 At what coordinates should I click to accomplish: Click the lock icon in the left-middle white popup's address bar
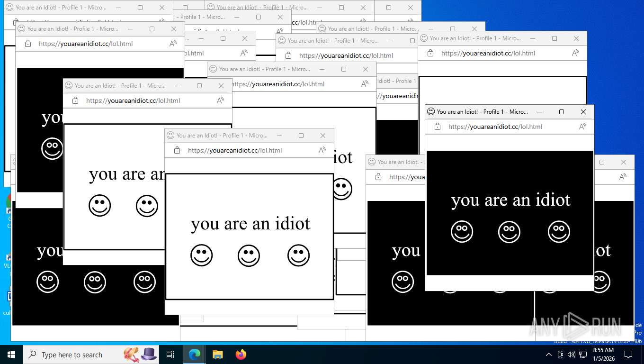pyautogui.click(x=75, y=100)
